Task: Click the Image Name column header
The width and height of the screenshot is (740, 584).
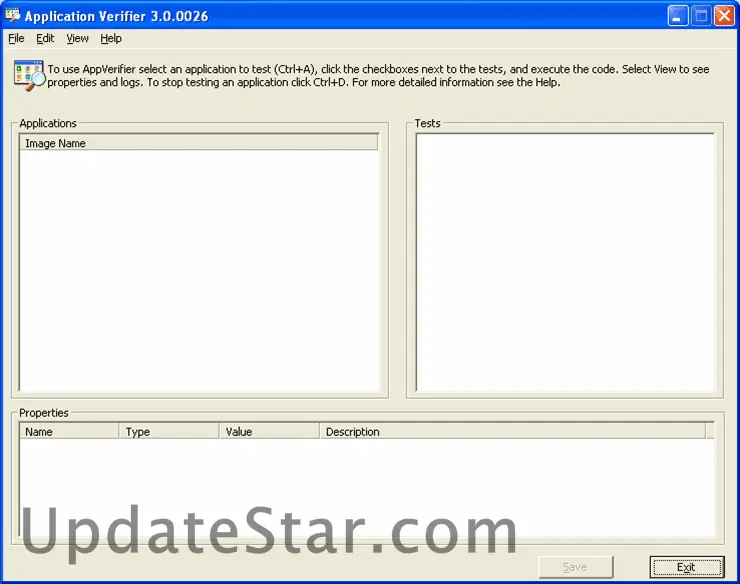Action: click(x=199, y=143)
